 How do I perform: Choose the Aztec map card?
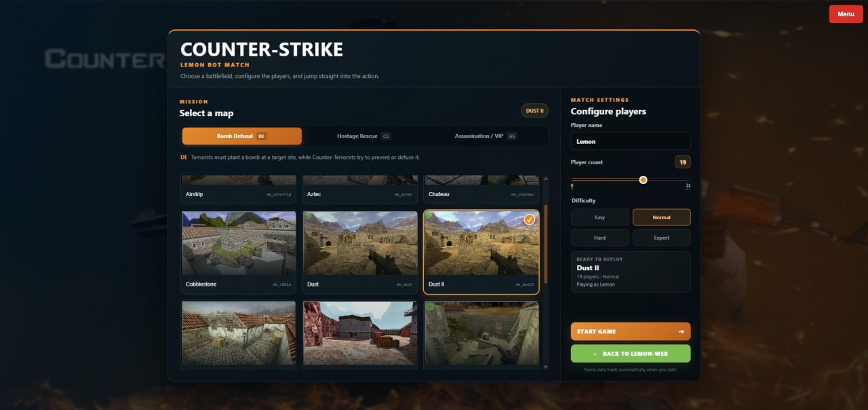(360, 189)
